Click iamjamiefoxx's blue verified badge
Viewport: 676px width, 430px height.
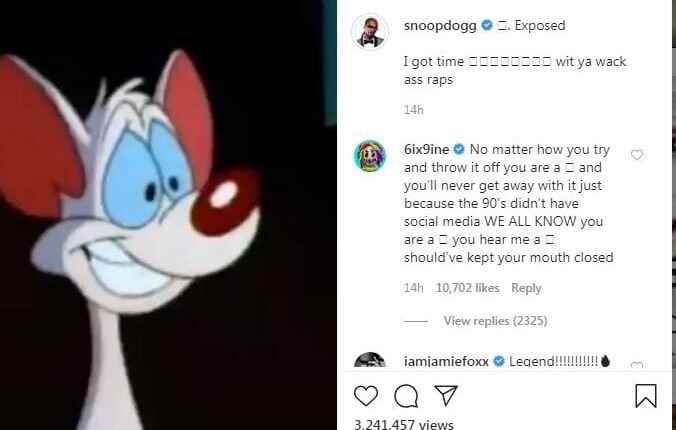pos(497,361)
